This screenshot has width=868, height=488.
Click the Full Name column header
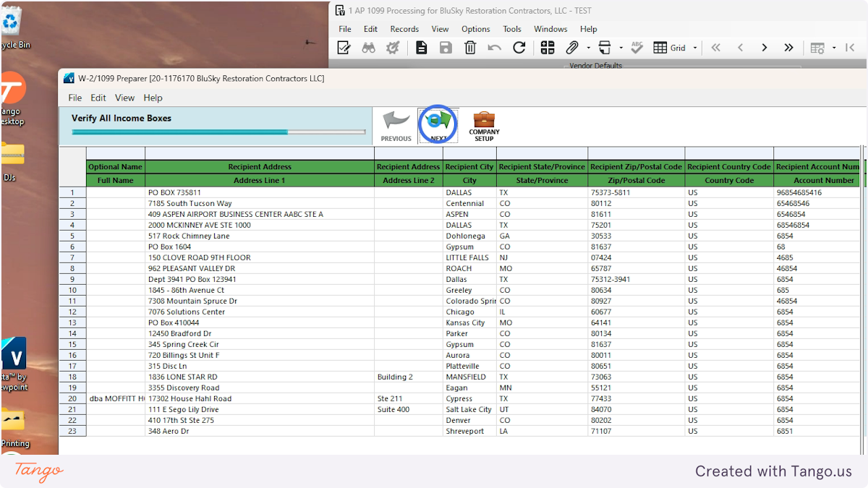tap(116, 181)
